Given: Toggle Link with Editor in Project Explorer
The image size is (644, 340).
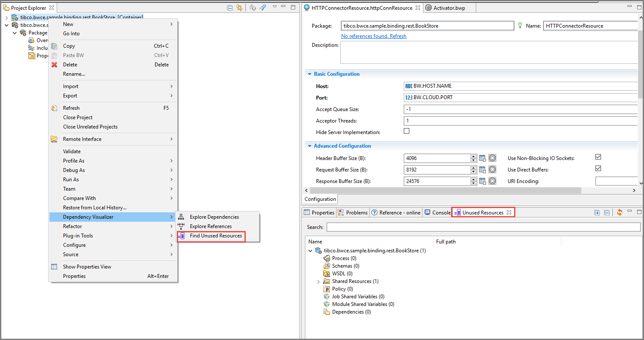Looking at the screenshot, I should pyautogui.click(x=239, y=8).
